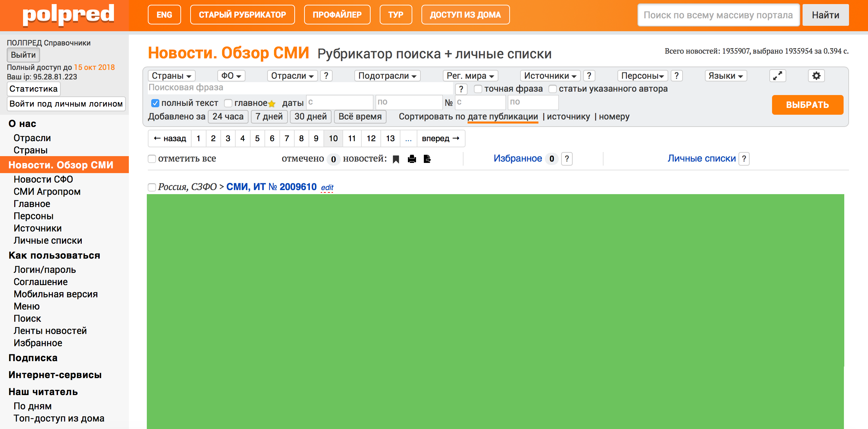
Task: Click the bookmark icon for marked news
Action: [x=396, y=159]
